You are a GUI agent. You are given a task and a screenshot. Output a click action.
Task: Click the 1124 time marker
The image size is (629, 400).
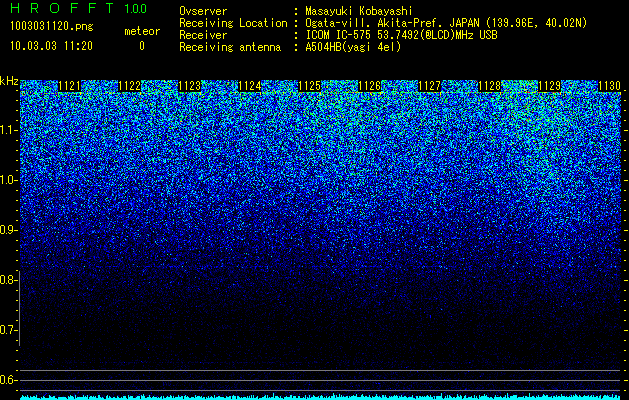point(250,86)
